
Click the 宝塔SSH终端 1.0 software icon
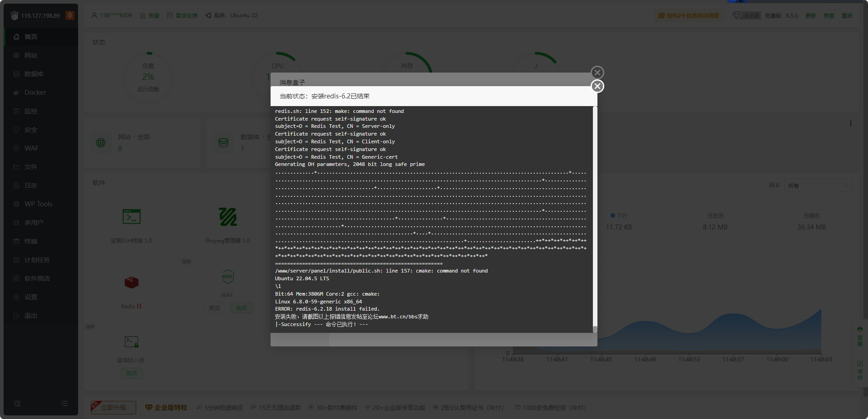tap(132, 217)
